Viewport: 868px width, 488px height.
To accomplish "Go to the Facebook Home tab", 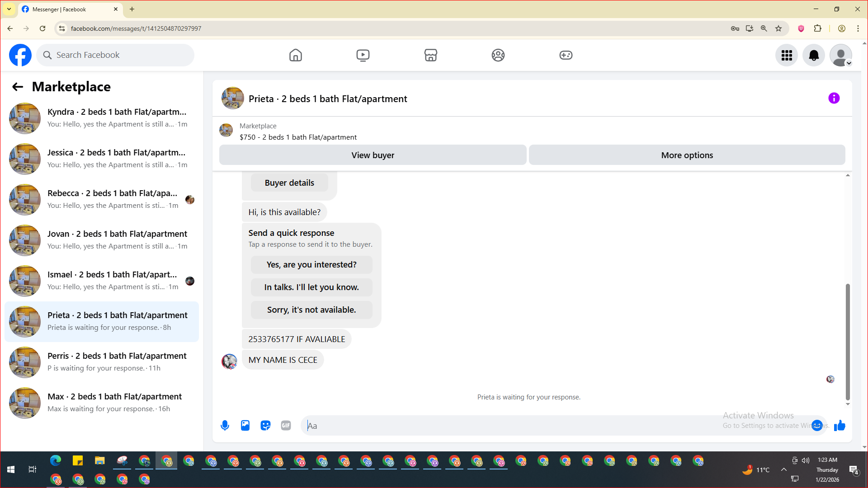I will point(295,55).
